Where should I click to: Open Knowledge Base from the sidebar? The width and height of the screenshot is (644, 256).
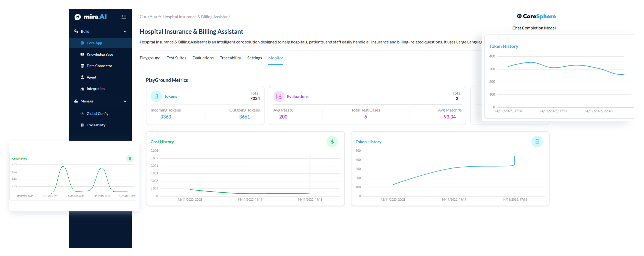tap(100, 54)
